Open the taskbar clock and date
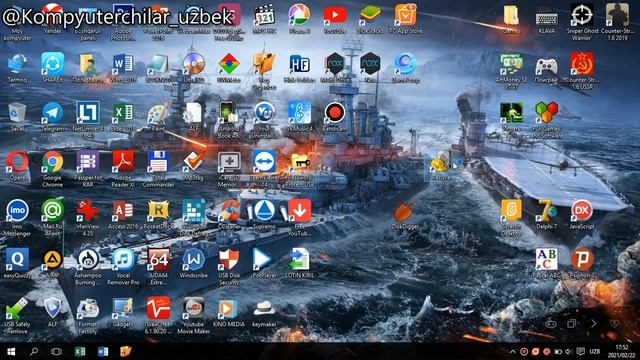This screenshot has height=360, width=640. 621,351
